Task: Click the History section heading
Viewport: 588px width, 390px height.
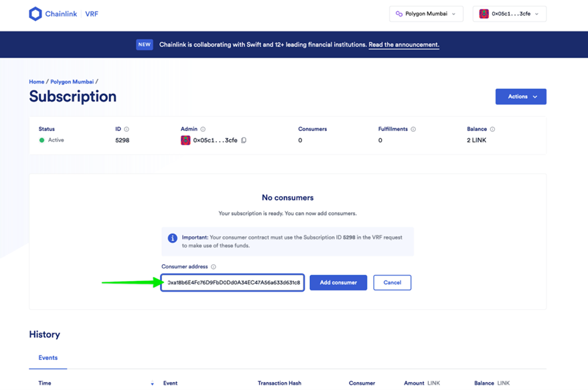Action: pos(45,334)
